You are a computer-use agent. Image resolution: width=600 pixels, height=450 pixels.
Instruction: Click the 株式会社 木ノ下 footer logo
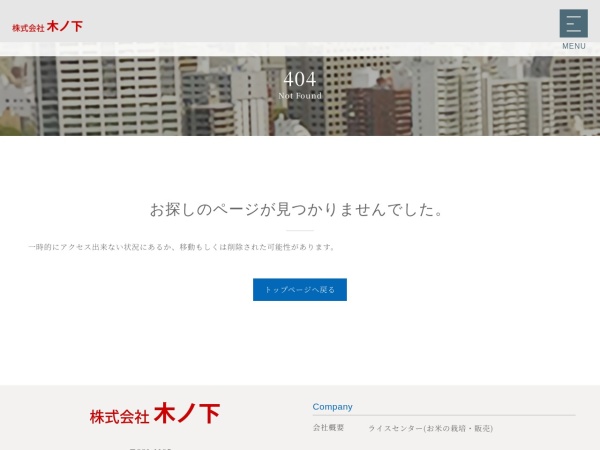(155, 414)
